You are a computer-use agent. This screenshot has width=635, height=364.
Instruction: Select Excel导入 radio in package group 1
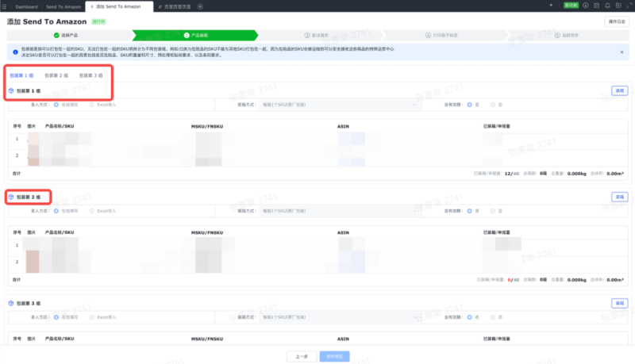(92, 104)
